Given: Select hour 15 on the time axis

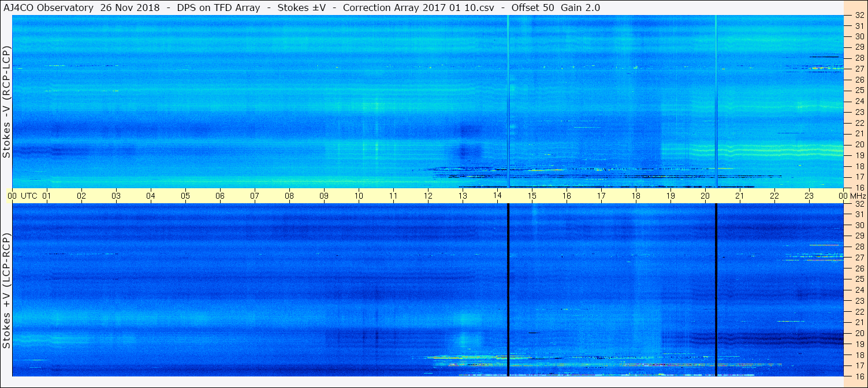Looking at the screenshot, I should click(x=532, y=196).
